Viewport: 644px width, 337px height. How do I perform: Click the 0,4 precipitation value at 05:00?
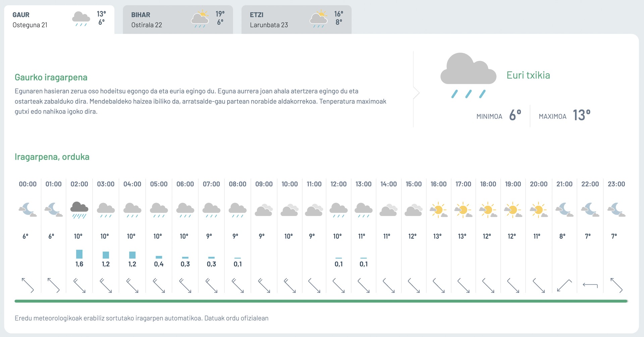click(x=159, y=264)
